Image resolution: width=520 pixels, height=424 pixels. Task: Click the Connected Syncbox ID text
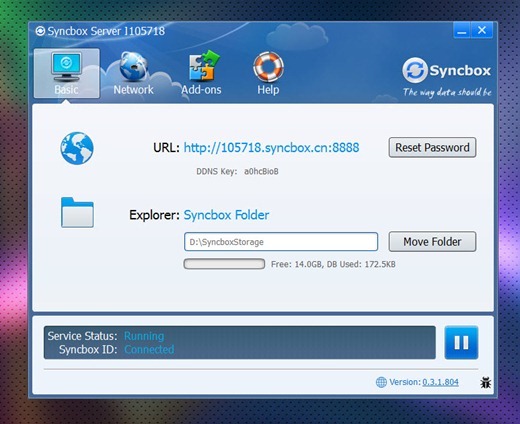click(149, 349)
